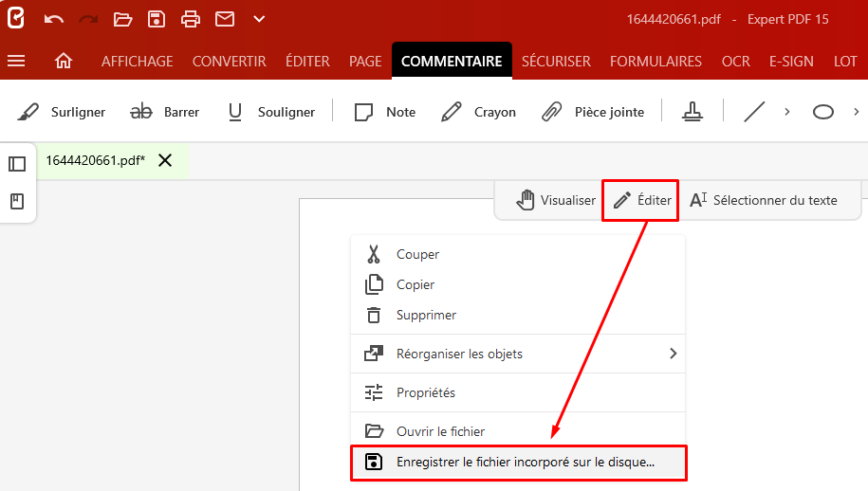Viewport: 868px width, 491px height.
Task: Select the ellipse shape tool
Action: (823, 112)
